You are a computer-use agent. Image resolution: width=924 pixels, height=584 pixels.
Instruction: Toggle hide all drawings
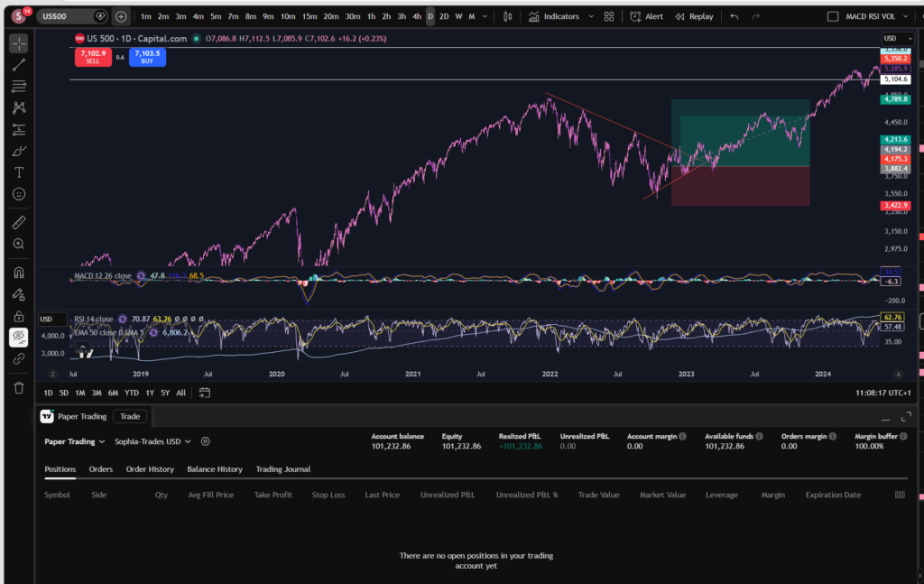[x=19, y=337]
